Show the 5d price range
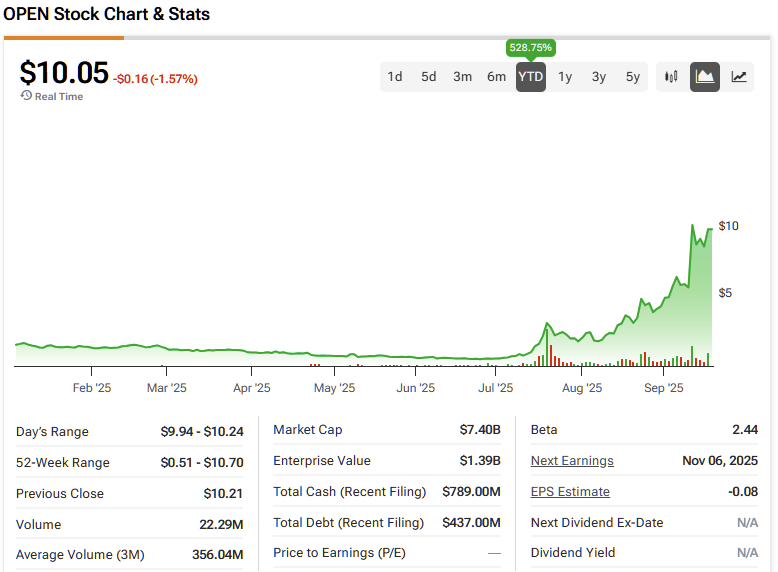The image size is (778, 572). tap(429, 77)
